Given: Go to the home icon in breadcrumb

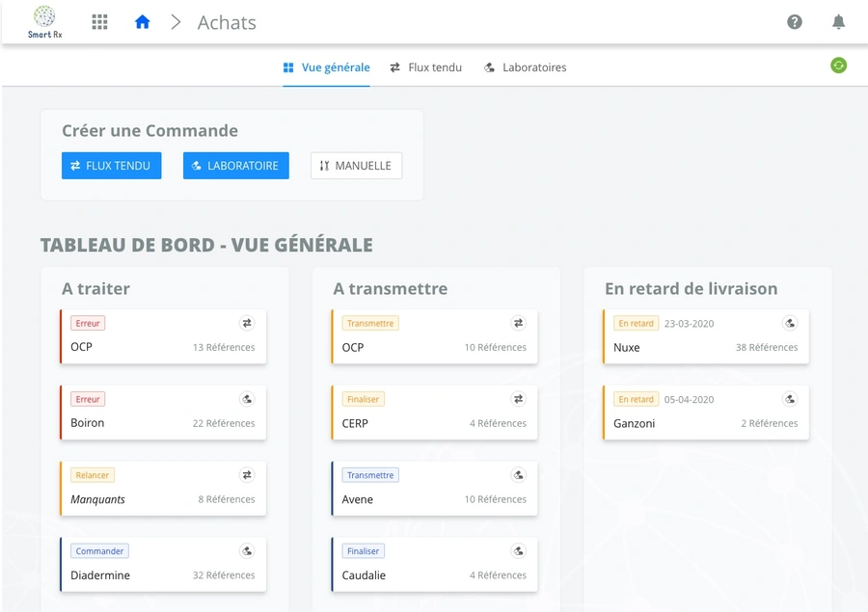Looking at the screenshot, I should point(142,22).
